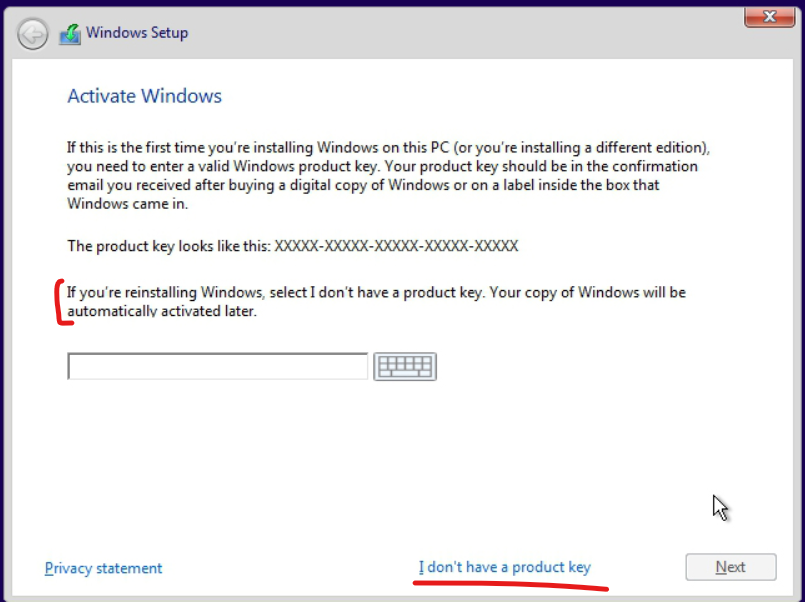Viewport: 805px width, 602px height.
Task: Click the paragraph starting "If this is the first time"
Action: click(x=388, y=176)
